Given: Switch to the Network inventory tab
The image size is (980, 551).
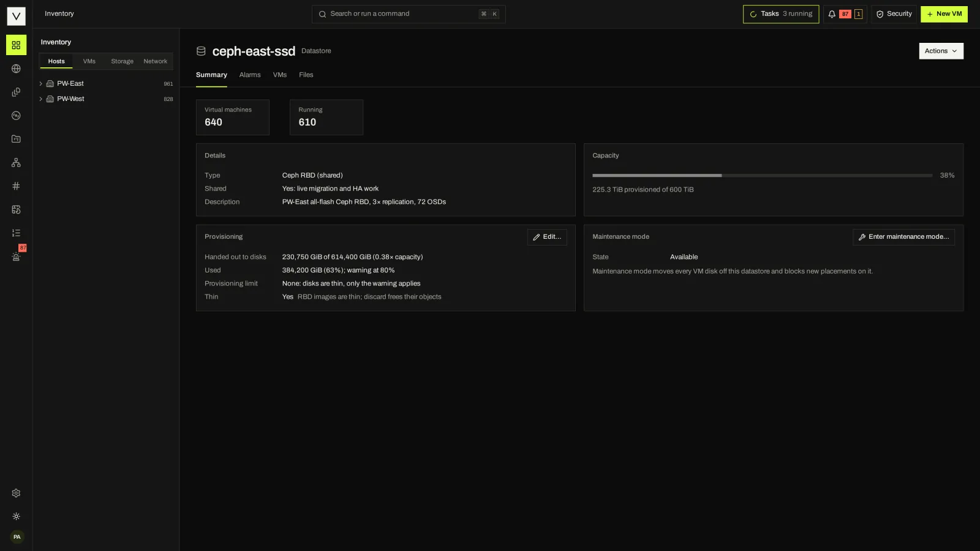Looking at the screenshot, I should [156, 61].
